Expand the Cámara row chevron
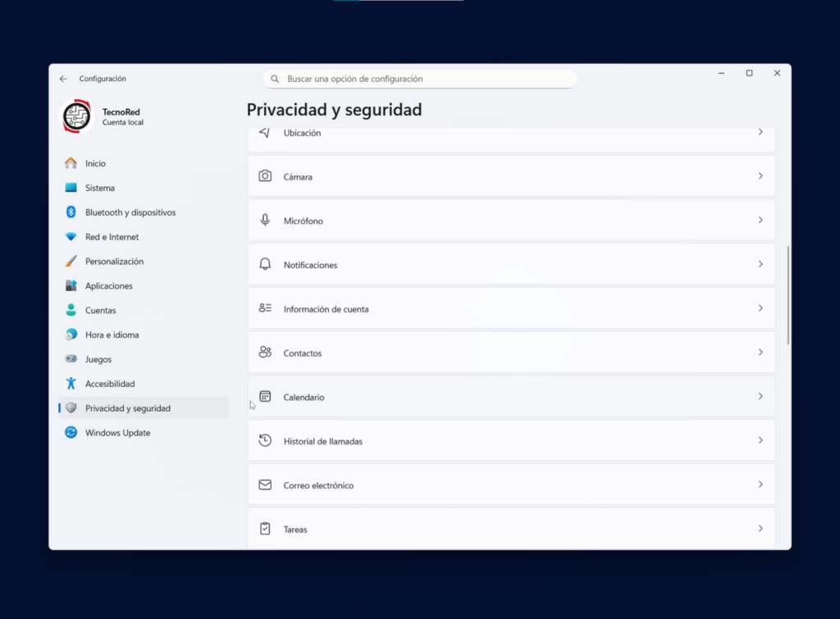The height and width of the screenshot is (619, 840). tap(760, 175)
